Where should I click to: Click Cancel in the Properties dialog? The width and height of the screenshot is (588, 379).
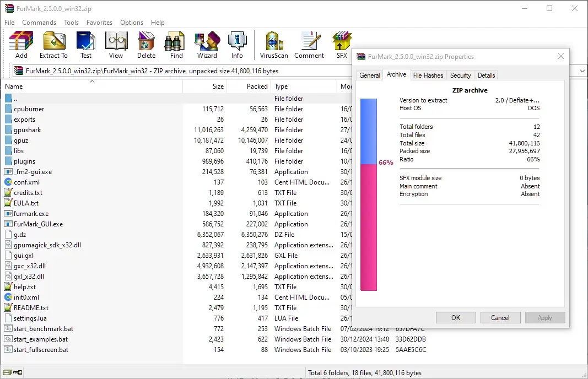[x=500, y=317]
